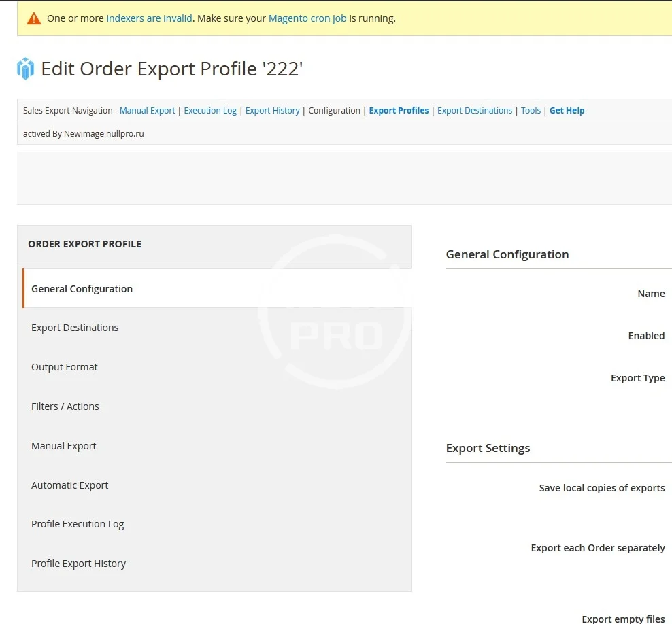The width and height of the screenshot is (672, 624).
Task: Open Manual Export in Sales Export Navigation bar
Action: click(x=147, y=111)
